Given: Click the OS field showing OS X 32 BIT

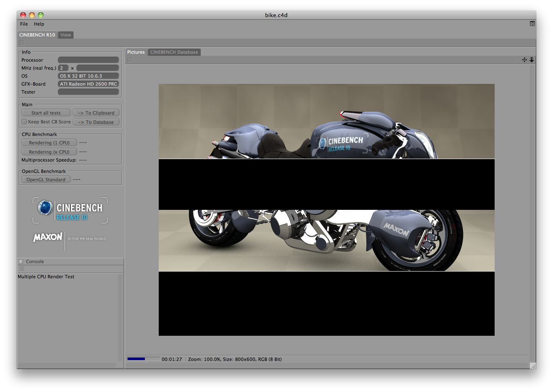Looking at the screenshot, I should coord(88,76).
